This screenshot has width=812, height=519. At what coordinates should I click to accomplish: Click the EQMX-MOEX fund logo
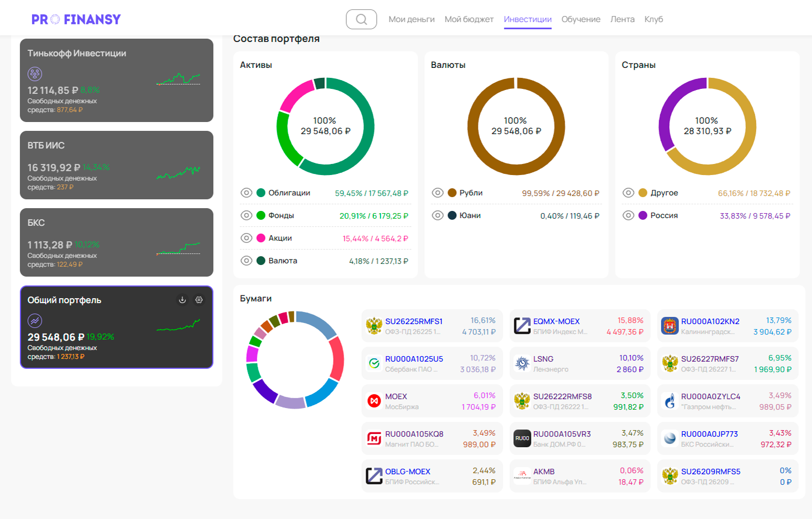pyautogui.click(x=522, y=326)
